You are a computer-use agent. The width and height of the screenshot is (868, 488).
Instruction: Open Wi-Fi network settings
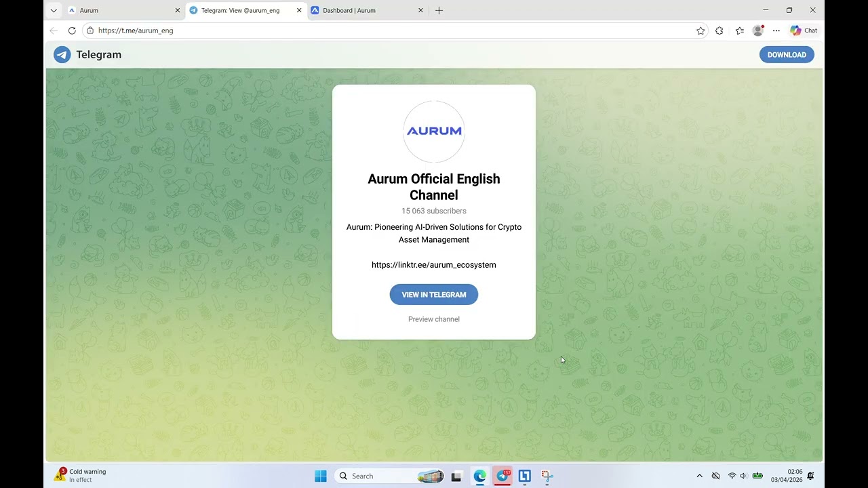pos(732,476)
